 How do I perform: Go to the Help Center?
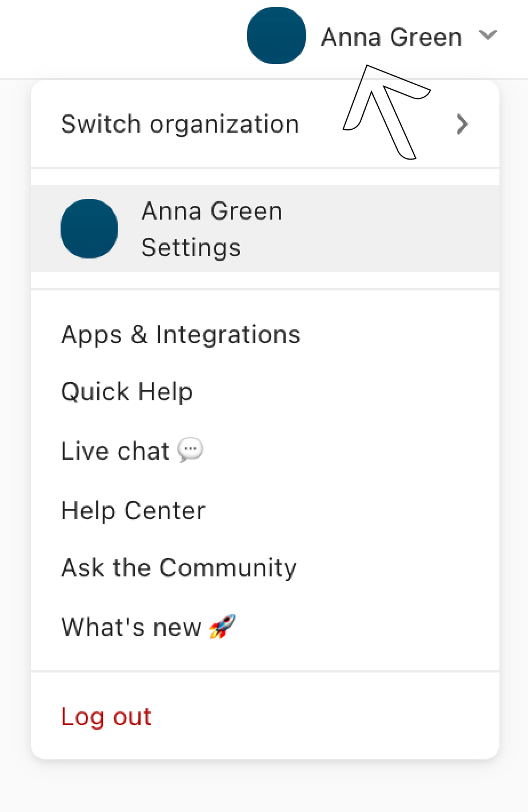[133, 511]
